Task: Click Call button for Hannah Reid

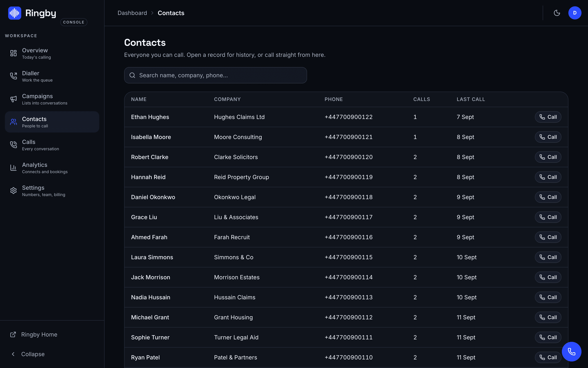Action: click(548, 177)
